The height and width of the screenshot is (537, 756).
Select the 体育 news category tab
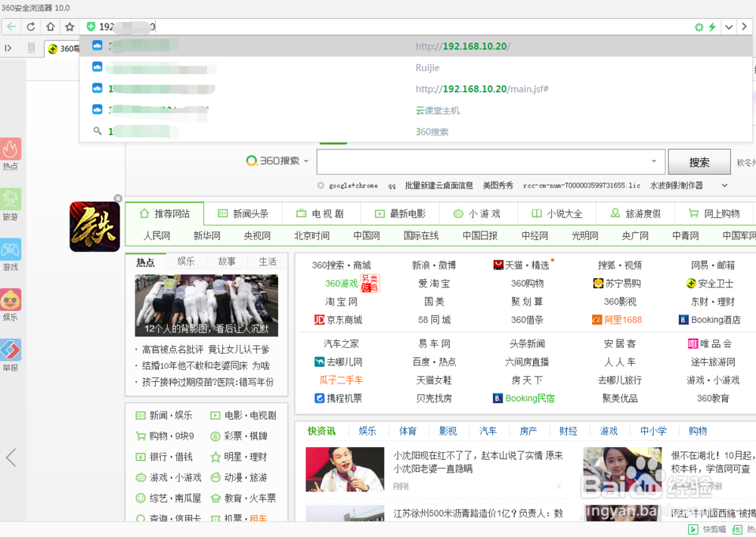coord(407,431)
